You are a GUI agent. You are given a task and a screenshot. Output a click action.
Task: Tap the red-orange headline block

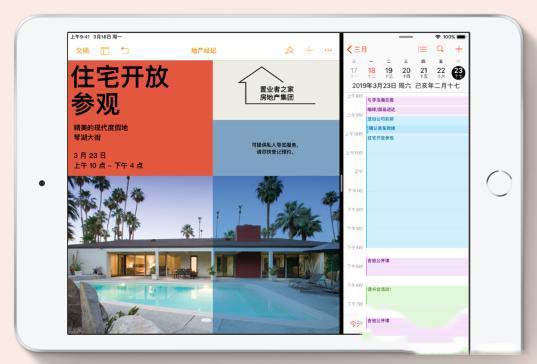click(x=140, y=118)
